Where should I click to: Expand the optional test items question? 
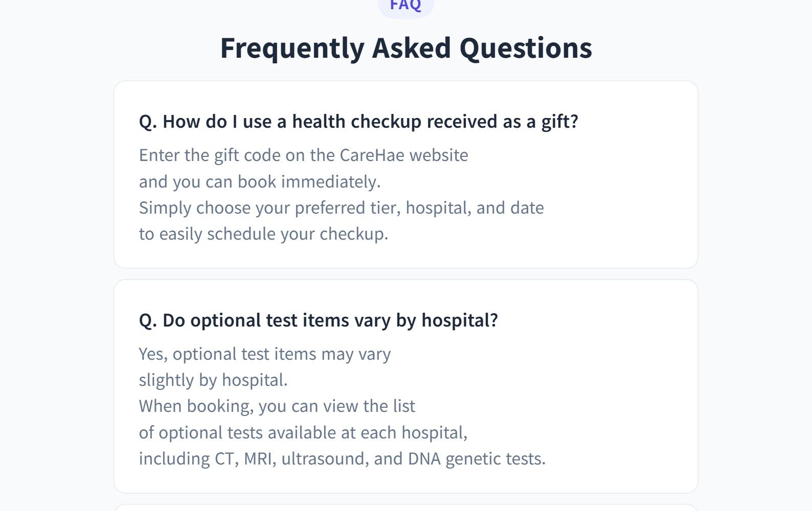click(318, 320)
